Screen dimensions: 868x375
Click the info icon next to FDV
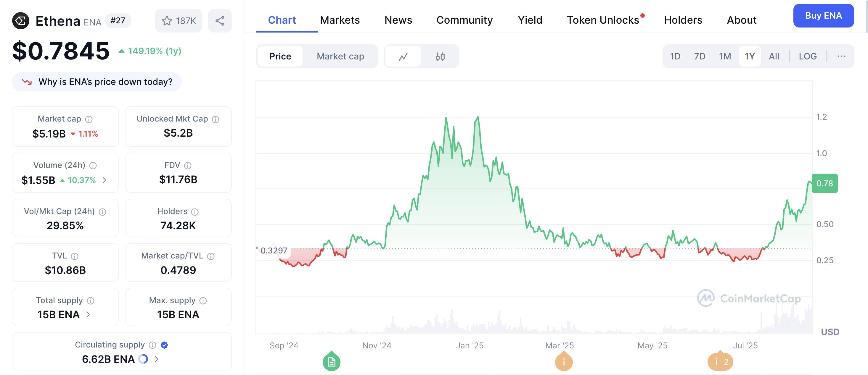pos(188,166)
